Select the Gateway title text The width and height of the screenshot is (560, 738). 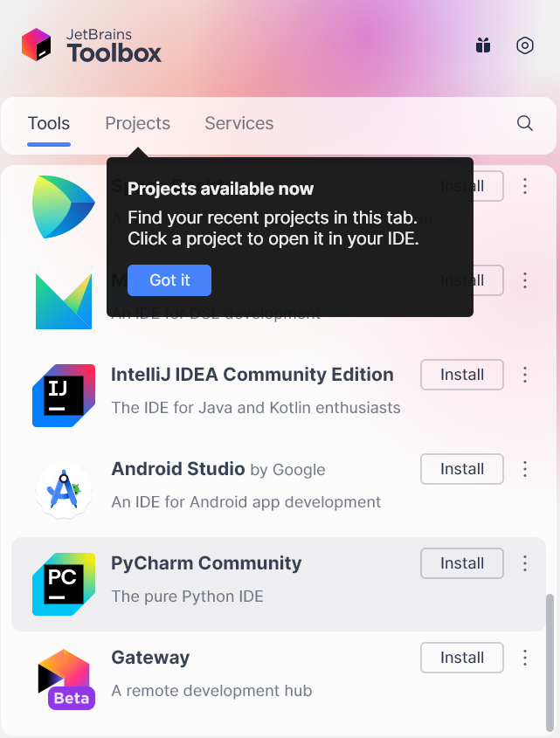150,658
